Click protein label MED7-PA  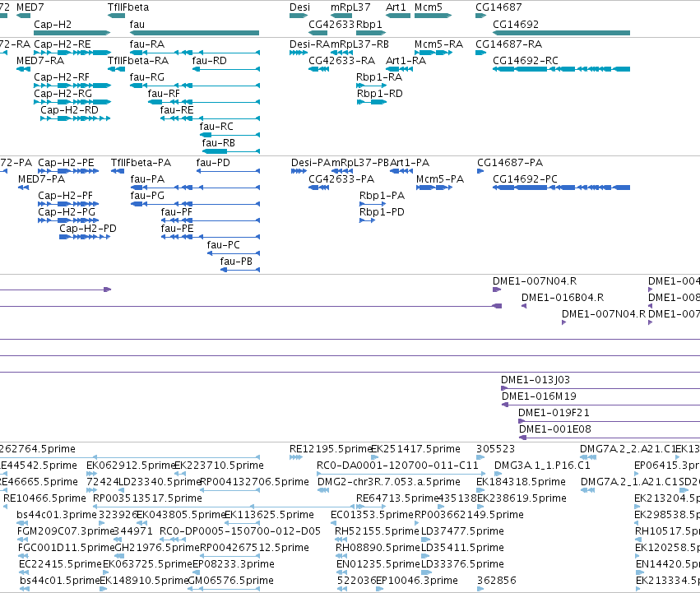pyautogui.click(x=41, y=179)
